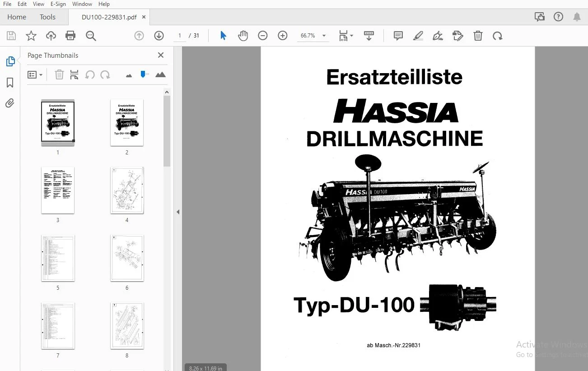
Task: Print the document with the printer icon
Action: pyautogui.click(x=70, y=36)
